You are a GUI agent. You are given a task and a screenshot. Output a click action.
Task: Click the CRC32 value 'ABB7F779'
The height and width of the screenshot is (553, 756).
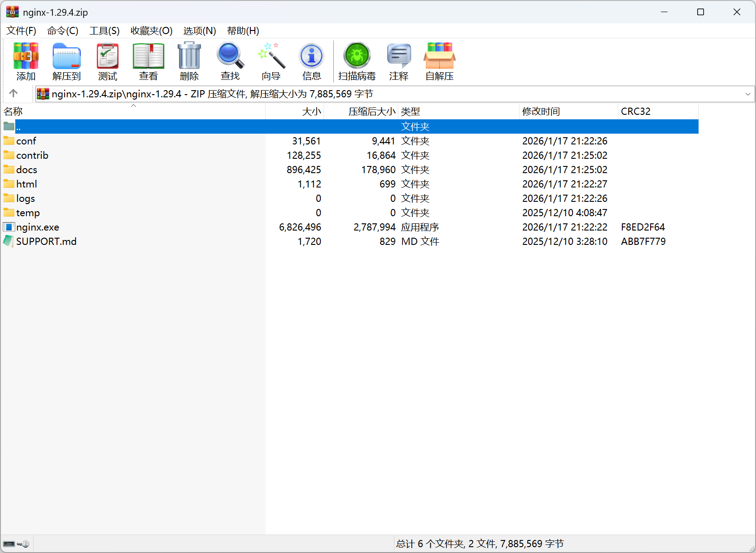(x=643, y=241)
